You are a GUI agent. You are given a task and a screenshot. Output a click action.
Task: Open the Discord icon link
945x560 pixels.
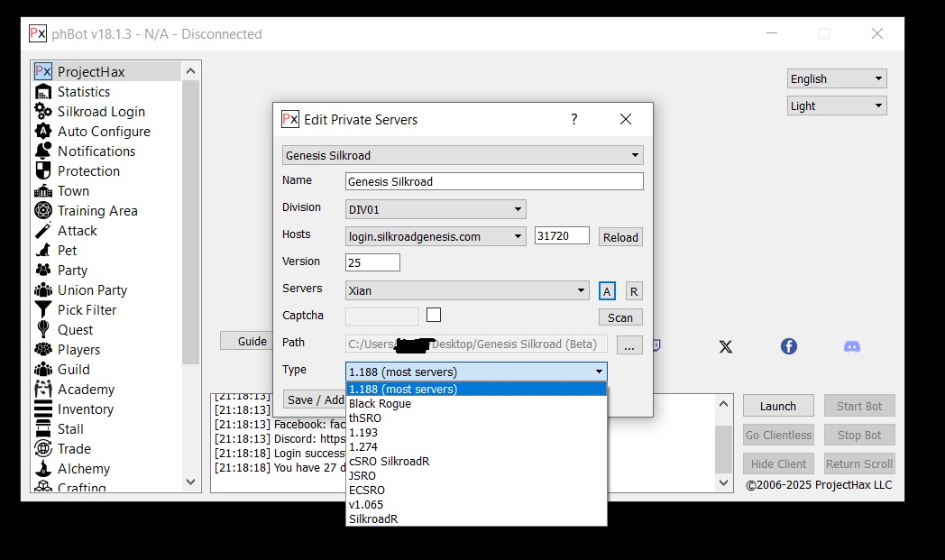pos(851,346)
